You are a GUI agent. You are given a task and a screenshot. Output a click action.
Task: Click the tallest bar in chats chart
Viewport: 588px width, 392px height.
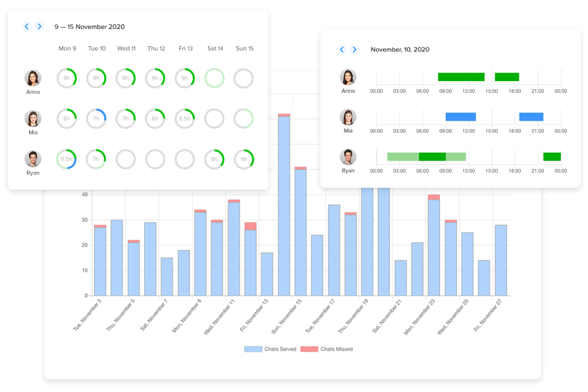click(284, 206)
